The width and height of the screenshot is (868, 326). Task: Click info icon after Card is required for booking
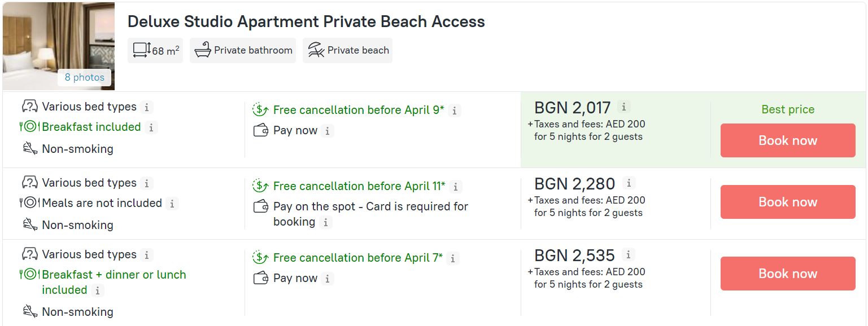(x=325, y=222)
